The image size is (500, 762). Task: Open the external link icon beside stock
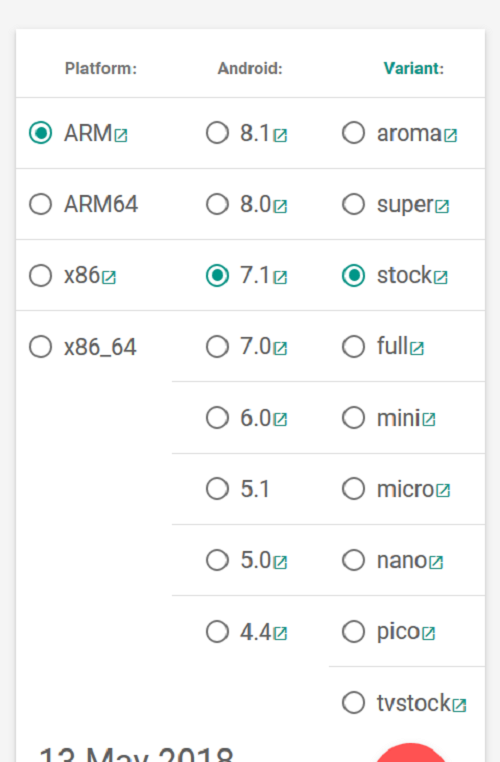pyautogui.click(x=441, y=277)
